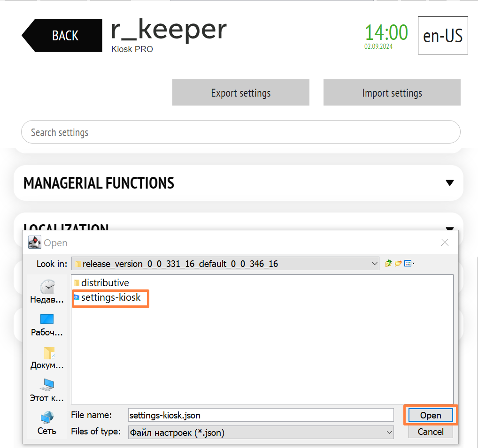
Task: Open Сеть network shortcut
Action: (47, 423)
